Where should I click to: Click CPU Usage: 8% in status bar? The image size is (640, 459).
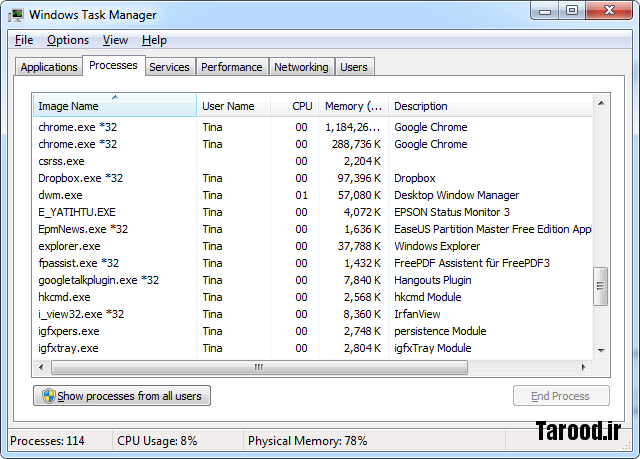tap(157, 441)
